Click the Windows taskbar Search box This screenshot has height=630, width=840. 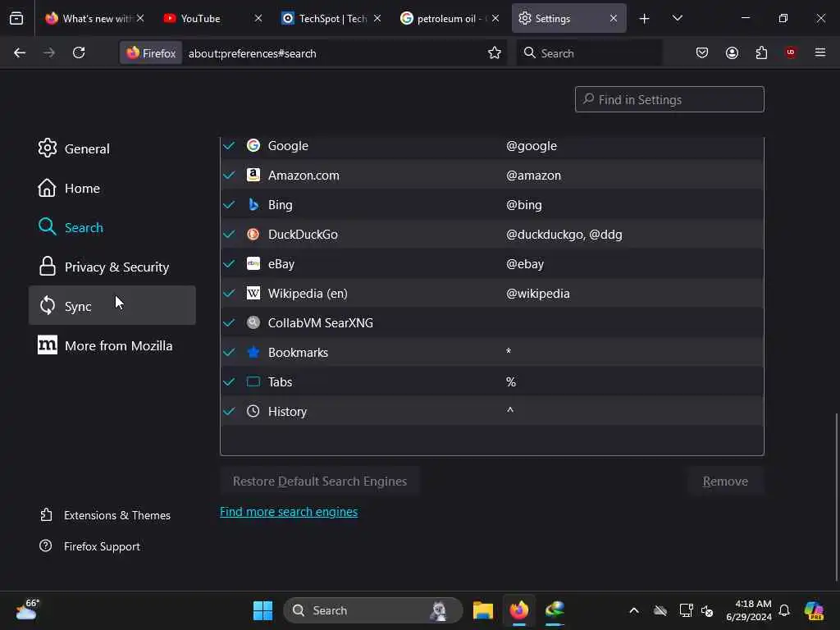(373, 610)
